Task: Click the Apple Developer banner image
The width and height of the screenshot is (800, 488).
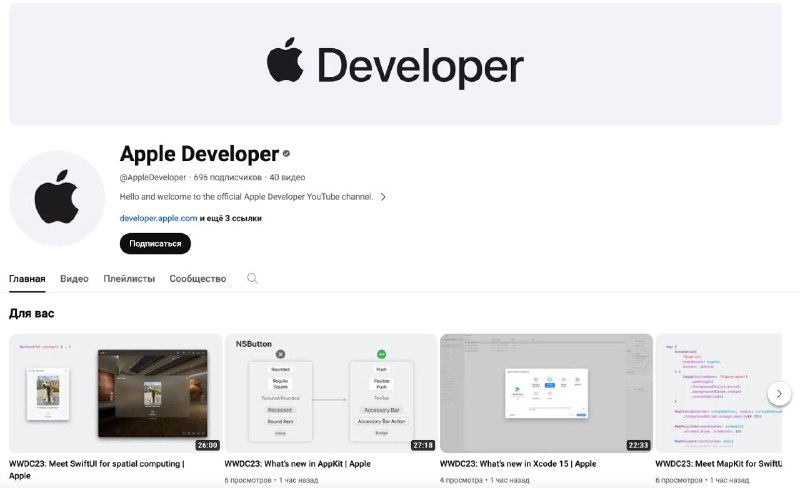Action: (x=395, y=64)
